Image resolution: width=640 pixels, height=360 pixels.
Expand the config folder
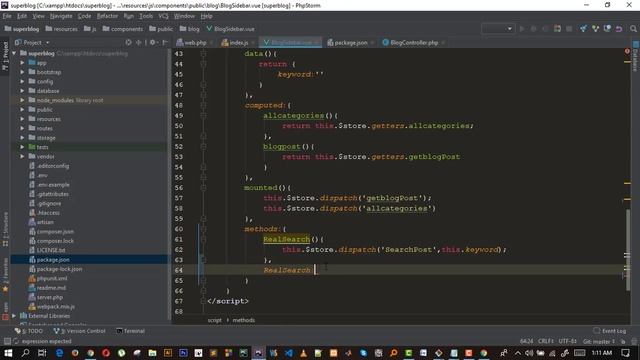coord(22,82)
